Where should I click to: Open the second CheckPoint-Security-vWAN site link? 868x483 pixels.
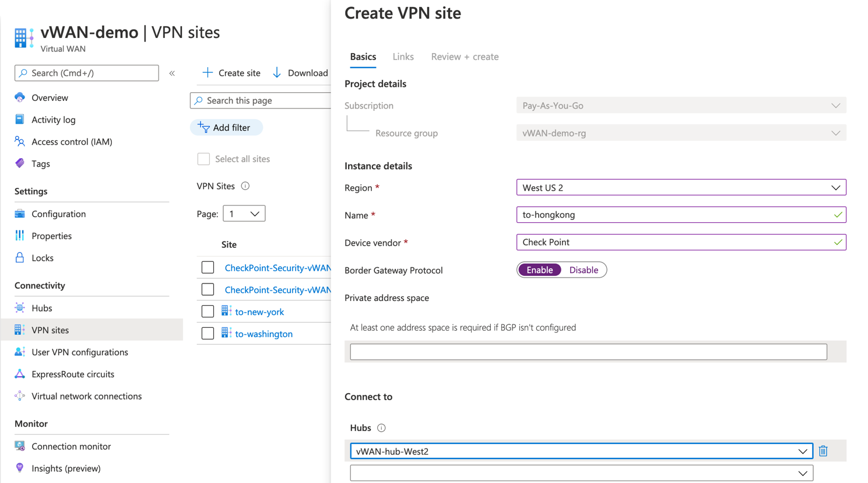coord(277,289)
